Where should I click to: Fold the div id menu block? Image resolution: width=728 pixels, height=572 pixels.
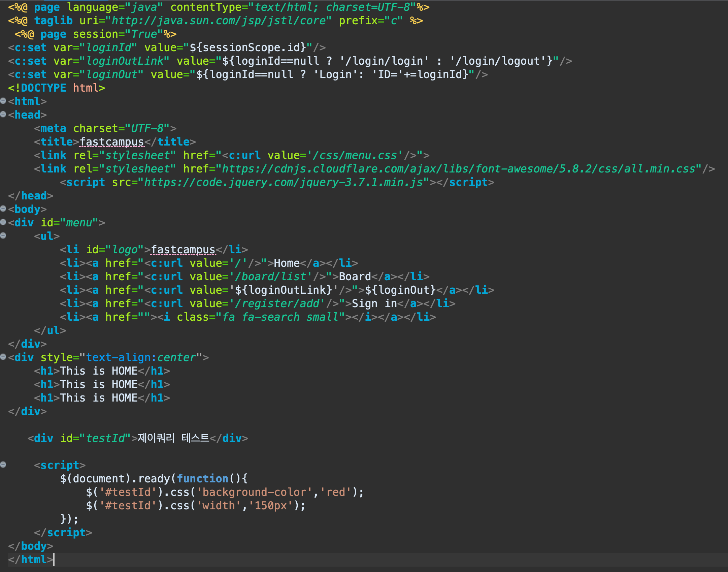[x=3, y=222]
